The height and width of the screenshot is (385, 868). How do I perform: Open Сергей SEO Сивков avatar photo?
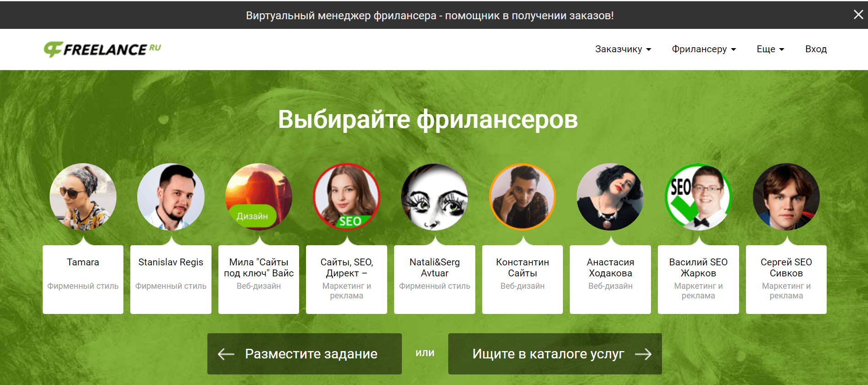[x=786, y=197]
